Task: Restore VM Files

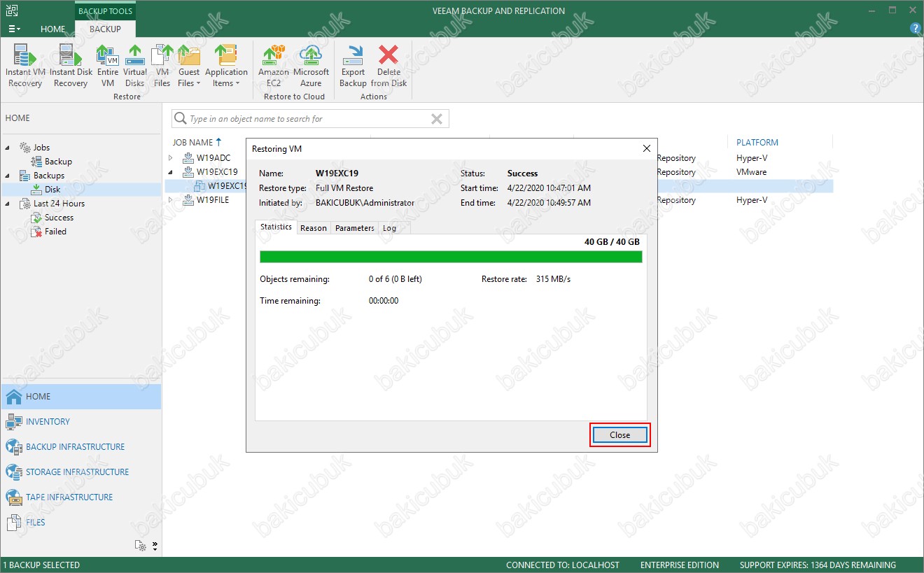Action: tap(162, 66)
